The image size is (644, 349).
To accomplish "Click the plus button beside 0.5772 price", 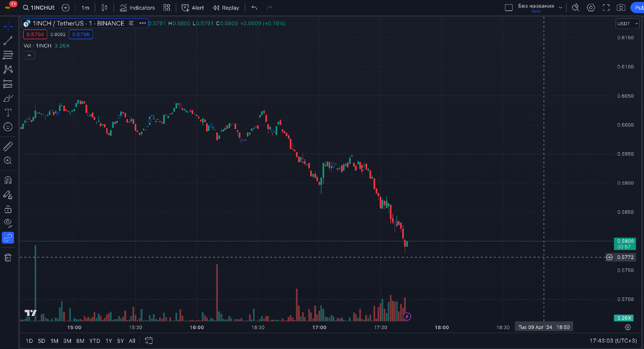I will pos(609,257).
